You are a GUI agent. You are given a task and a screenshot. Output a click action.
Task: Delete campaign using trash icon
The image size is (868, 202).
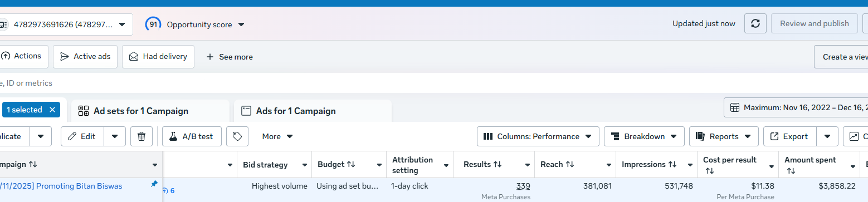tap(142, 136)
